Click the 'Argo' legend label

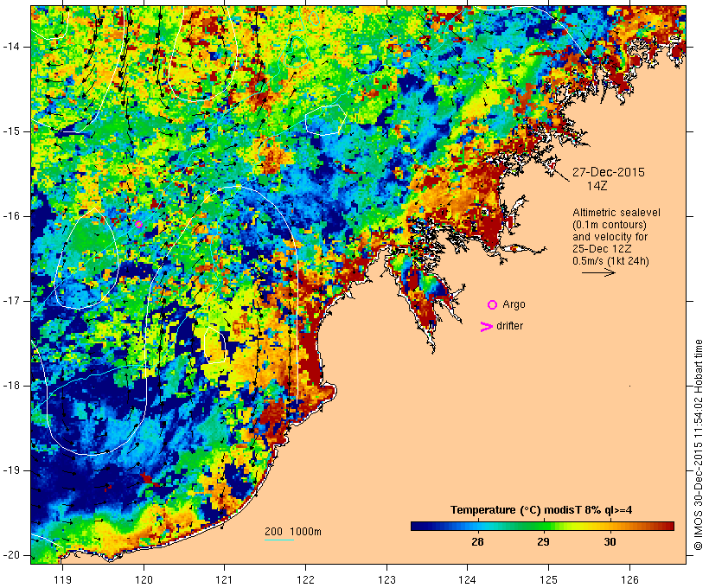[514, 305]
